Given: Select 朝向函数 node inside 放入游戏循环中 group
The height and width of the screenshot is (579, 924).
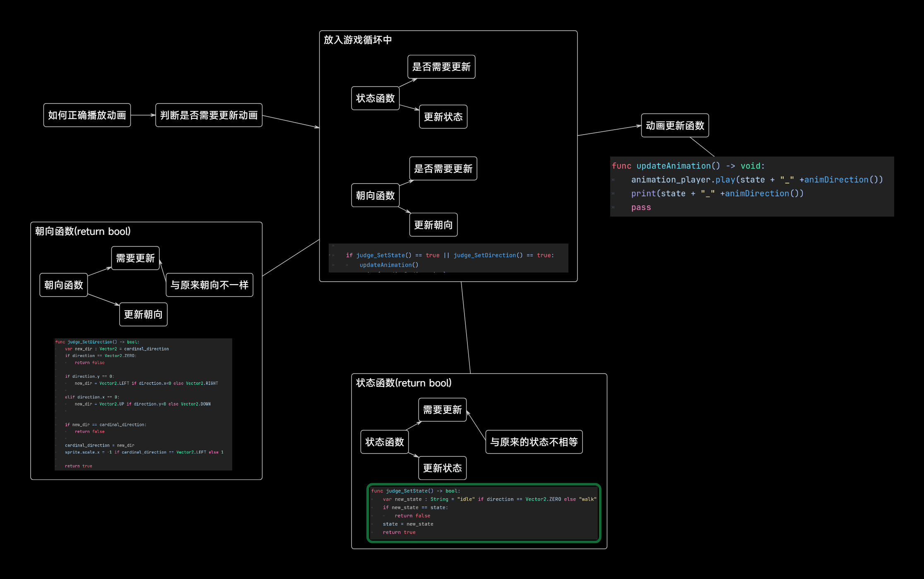Looking at the screenshot, I should [x=375, y=195].
